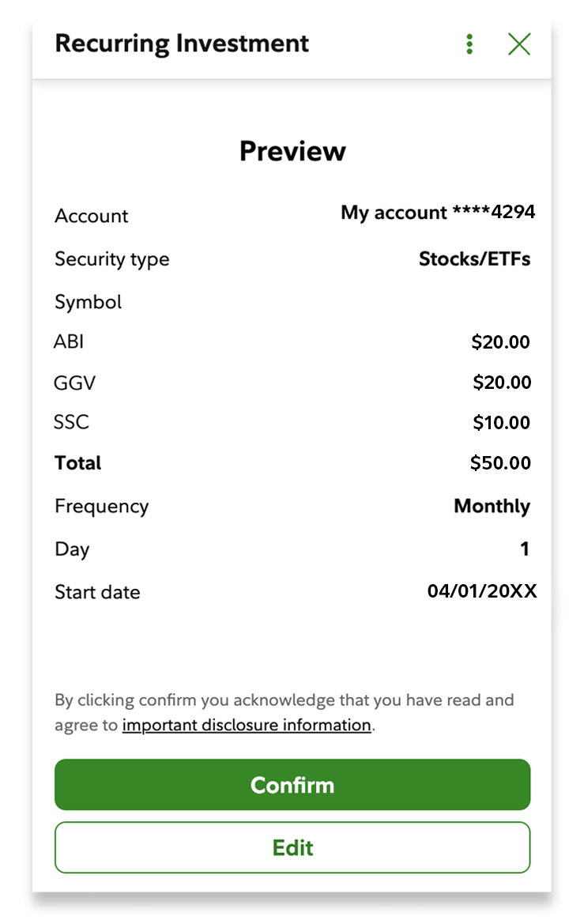Close the Recurring Investment dialog
Screen dimensions: 584x924
519,44
